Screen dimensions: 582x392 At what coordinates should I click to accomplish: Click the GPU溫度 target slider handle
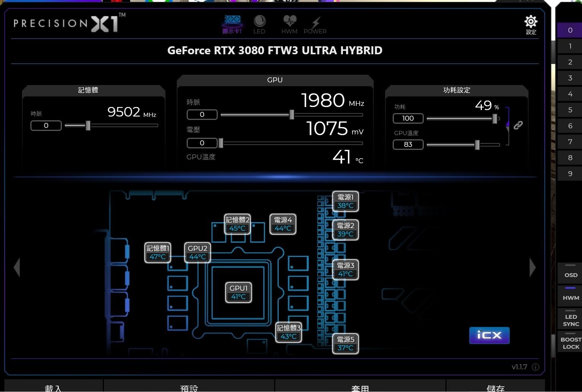477,145
